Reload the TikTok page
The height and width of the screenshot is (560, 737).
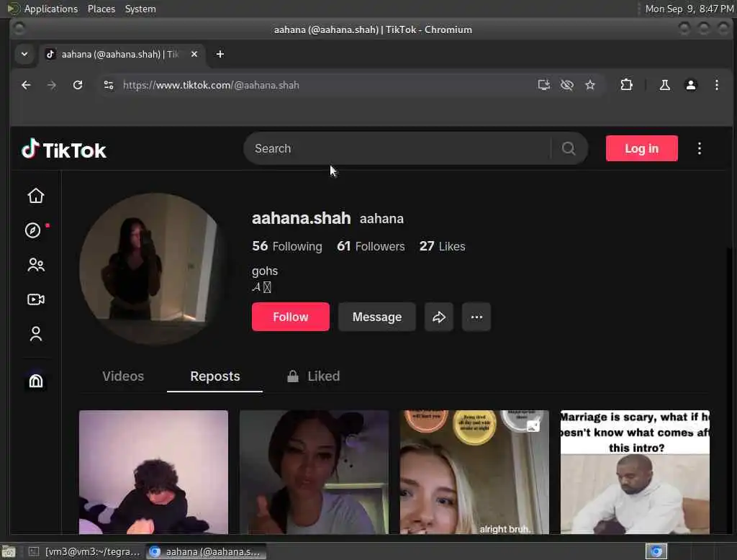pos(78,85)
